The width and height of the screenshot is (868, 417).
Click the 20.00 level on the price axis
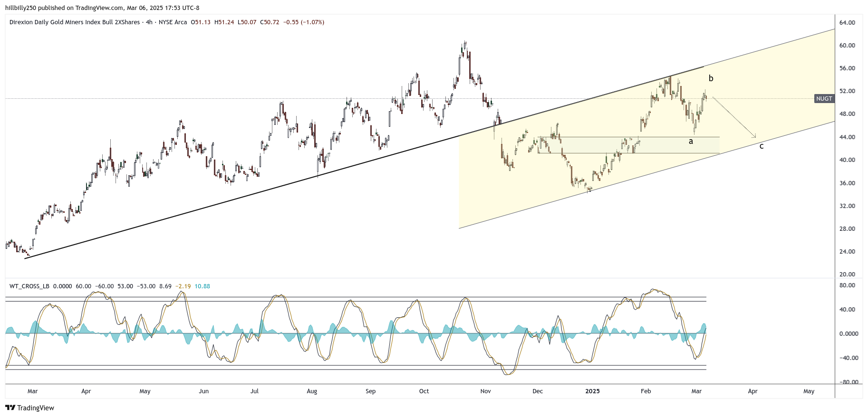coord(847,275)
